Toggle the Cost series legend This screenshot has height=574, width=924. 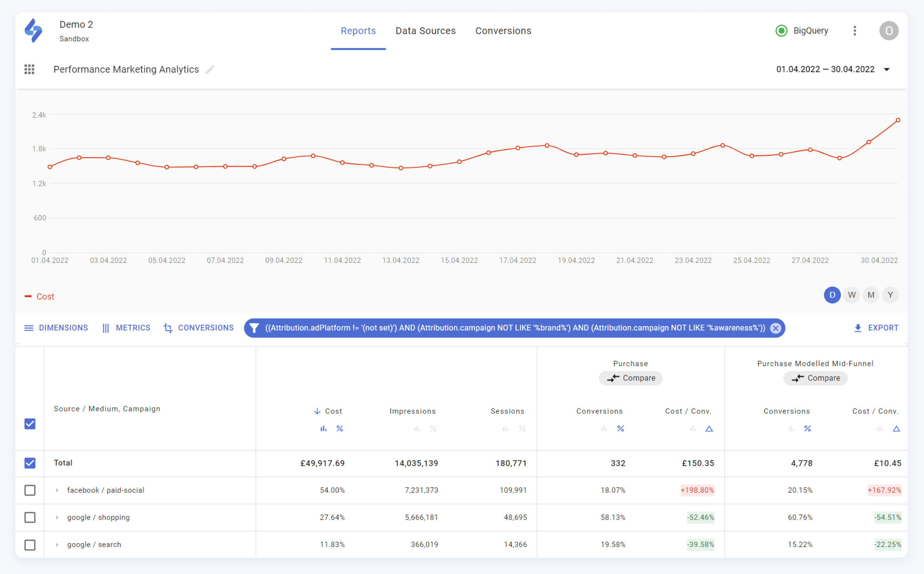40,296
